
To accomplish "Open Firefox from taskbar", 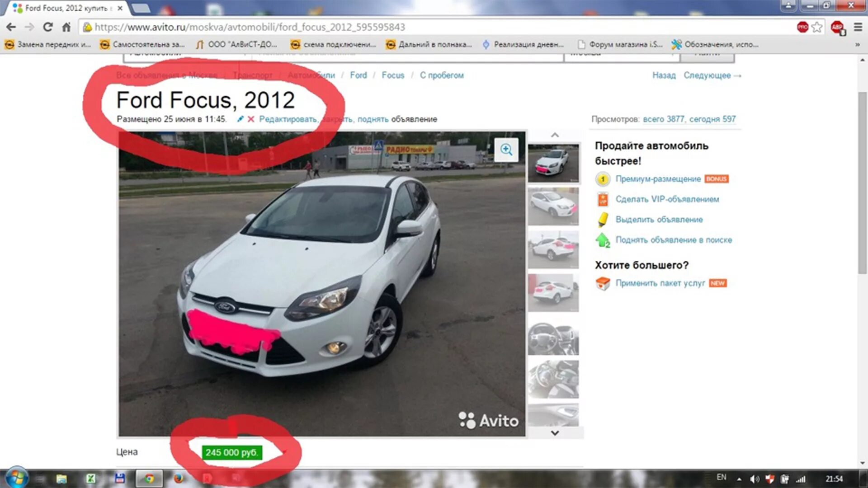I will (179, 479).
